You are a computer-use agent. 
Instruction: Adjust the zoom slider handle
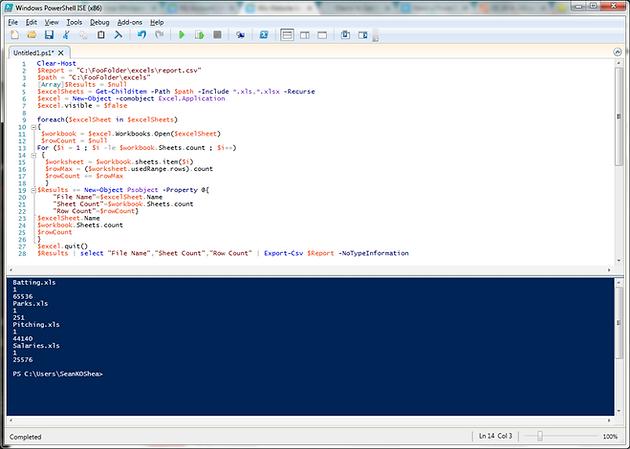point(540,436)
